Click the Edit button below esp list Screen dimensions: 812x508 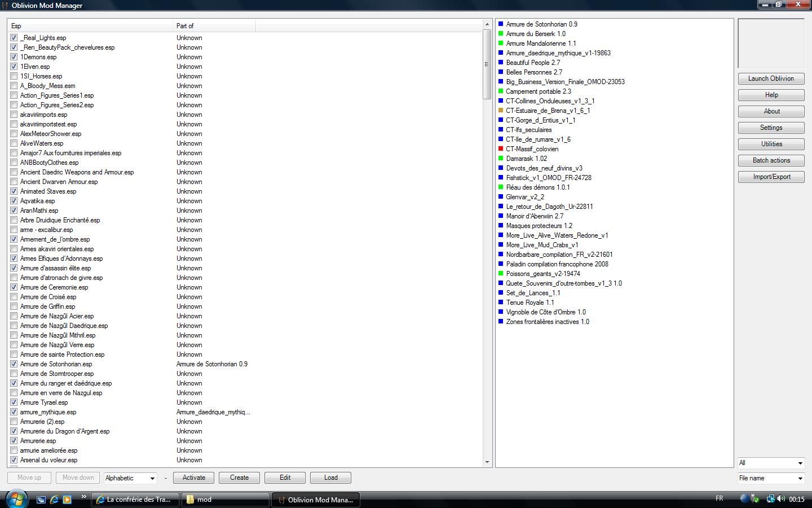[x=285, y=478]
